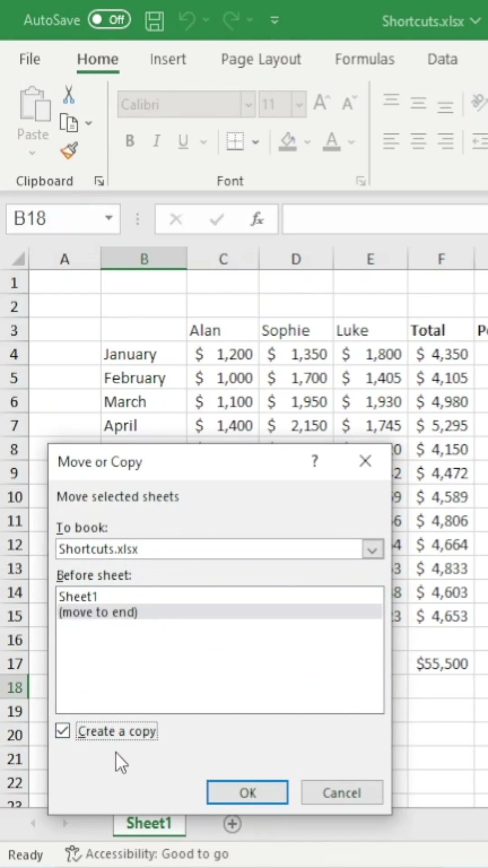Add a new sheet with plus icon
The image size is (488, 868).
pyautogui.click(x=232, y=824)
